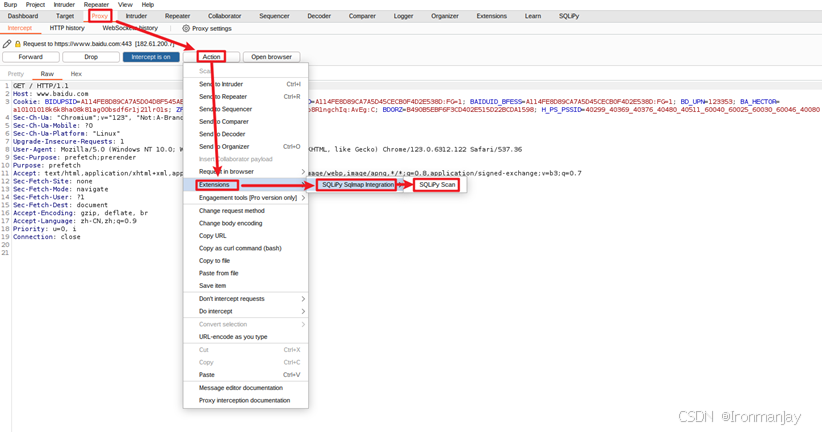
Task: Select the HTTP history sub-tab
Action: click(67, 28)
